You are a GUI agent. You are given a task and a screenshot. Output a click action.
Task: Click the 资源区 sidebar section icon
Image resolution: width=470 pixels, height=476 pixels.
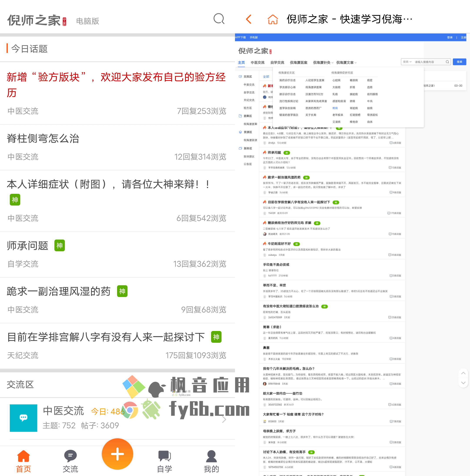point(240,132)
